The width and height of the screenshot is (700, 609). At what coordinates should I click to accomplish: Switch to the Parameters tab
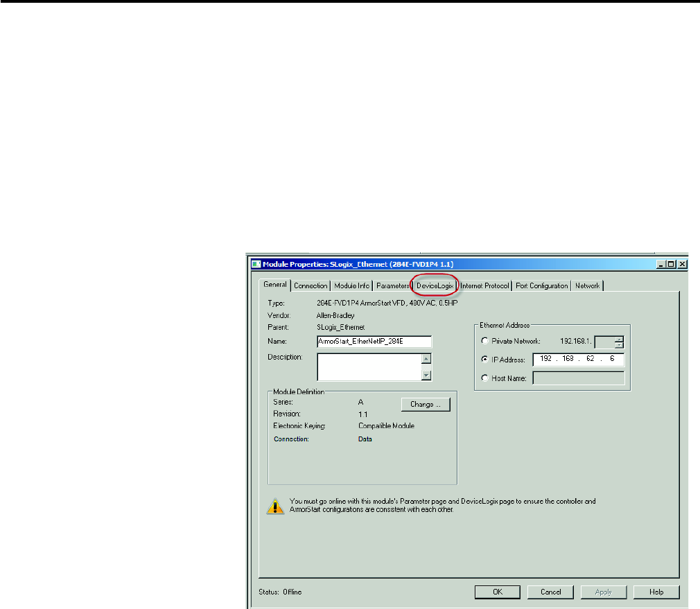392,285
